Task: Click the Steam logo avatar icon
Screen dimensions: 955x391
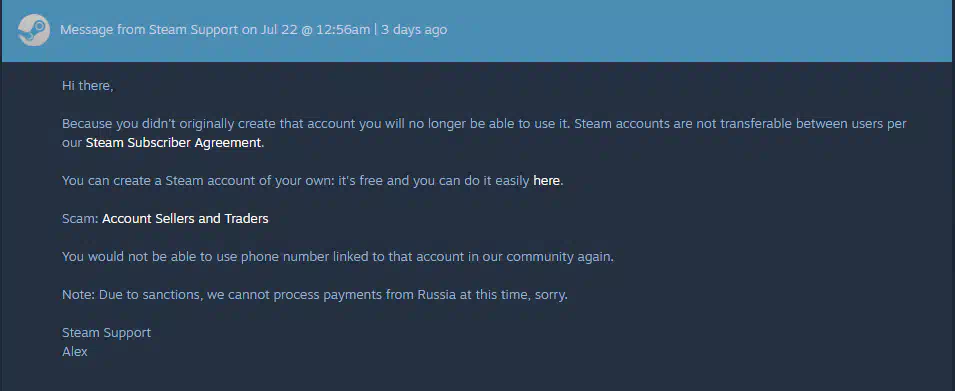Action: coord(34,30)
